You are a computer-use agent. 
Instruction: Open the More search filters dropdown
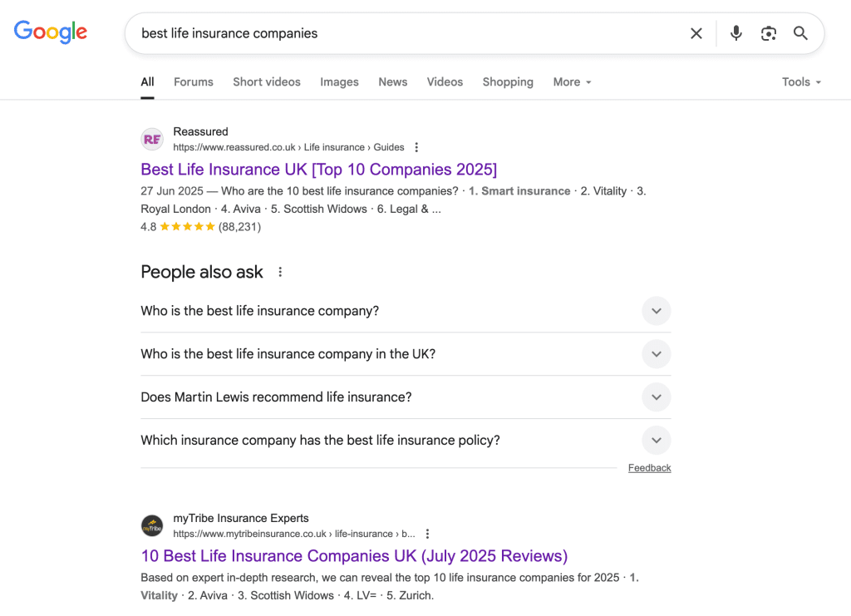(x=572, y=82)
